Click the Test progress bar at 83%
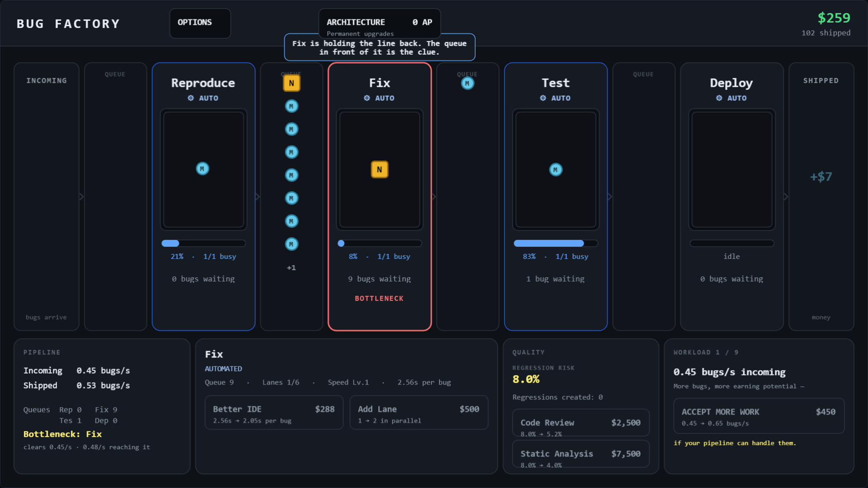868x488 pixels. 556,243
